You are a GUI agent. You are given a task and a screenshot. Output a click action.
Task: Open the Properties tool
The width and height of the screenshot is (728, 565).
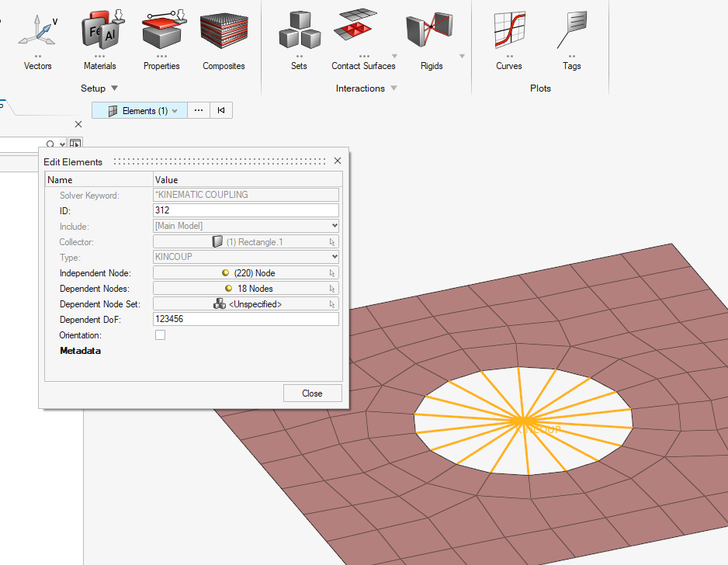click(161, 41)
